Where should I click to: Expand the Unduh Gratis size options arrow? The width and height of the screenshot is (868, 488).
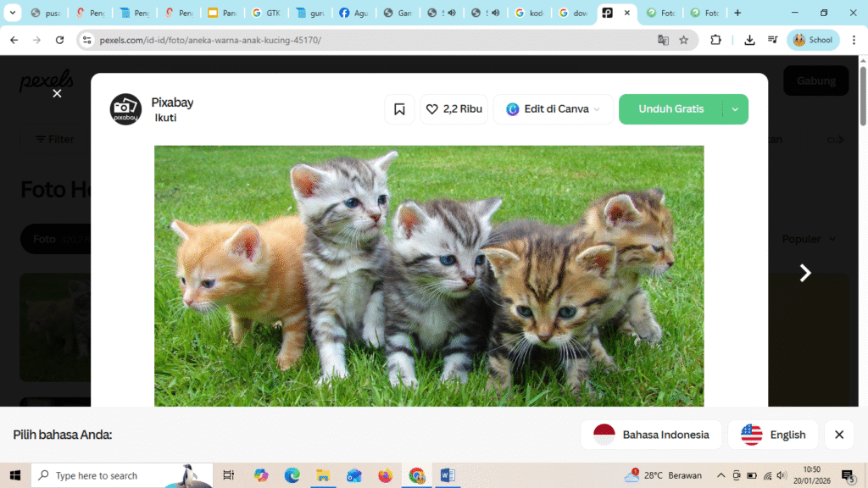tap(735, 109)
